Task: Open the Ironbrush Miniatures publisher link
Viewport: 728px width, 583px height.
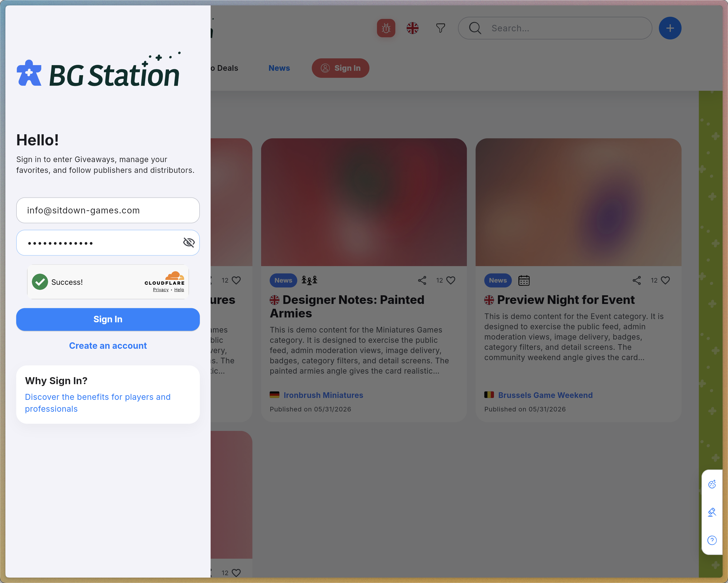Action: (323, 395)
